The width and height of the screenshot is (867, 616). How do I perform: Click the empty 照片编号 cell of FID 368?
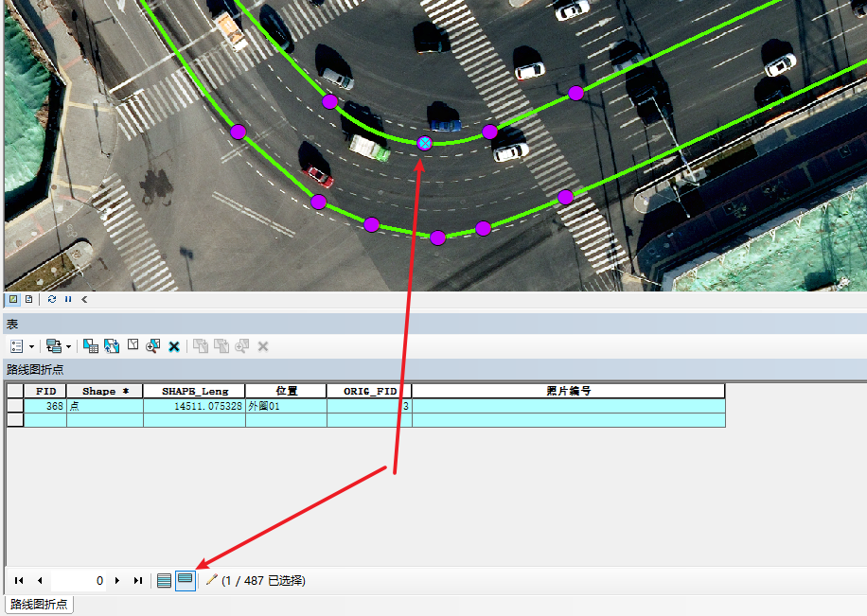[x=569, y=406]
